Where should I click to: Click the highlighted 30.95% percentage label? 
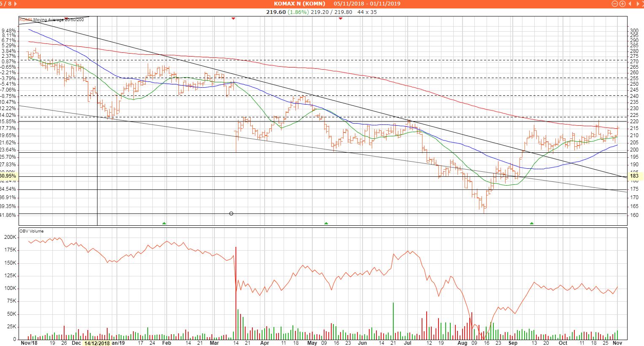coord(8,176)
